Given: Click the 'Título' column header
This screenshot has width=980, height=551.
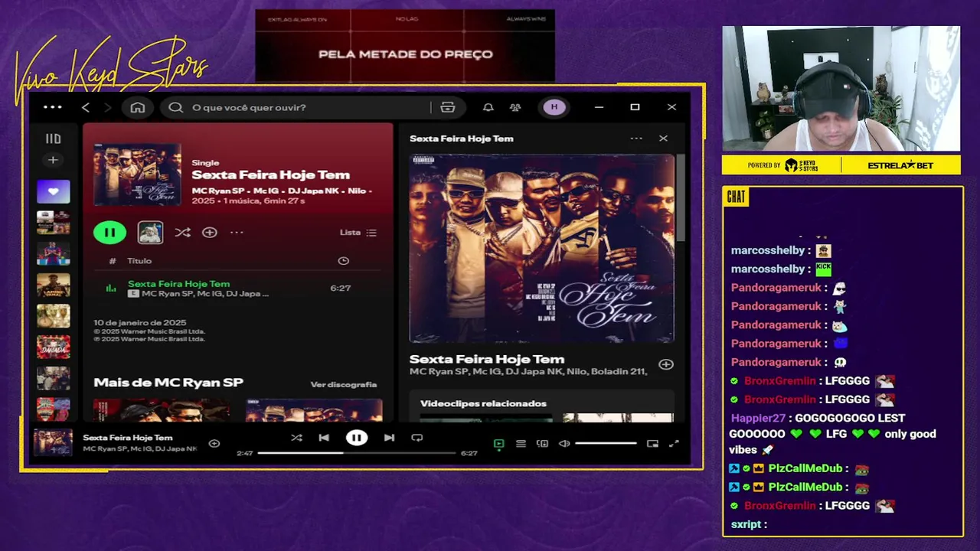Looking at the screenshot, I should pos(139,261).
